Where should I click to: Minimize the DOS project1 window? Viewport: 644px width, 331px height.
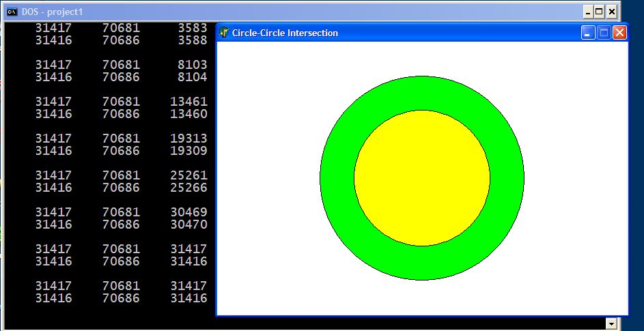(x=588, y=12)
